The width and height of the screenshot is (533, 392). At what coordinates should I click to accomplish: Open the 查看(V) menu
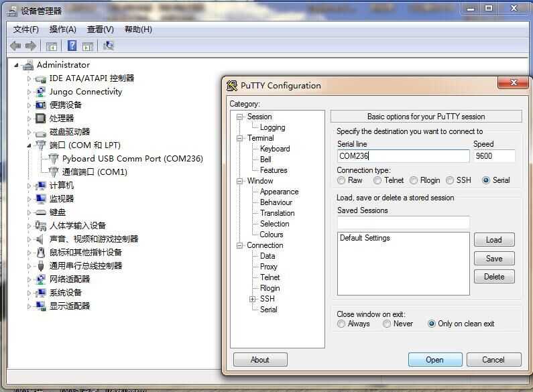101,29
